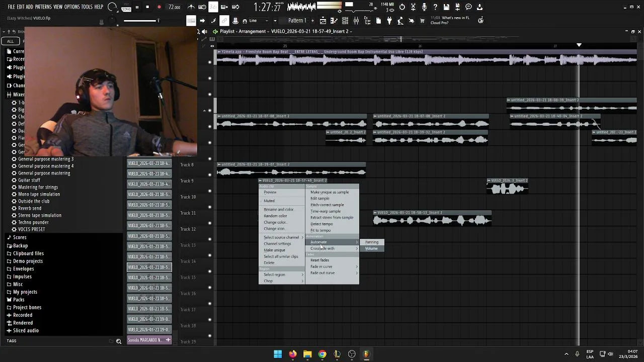This screenshot has width=644, height=362.
Task: Open the chat speech bubble icon
Action: tap(468, 7)
